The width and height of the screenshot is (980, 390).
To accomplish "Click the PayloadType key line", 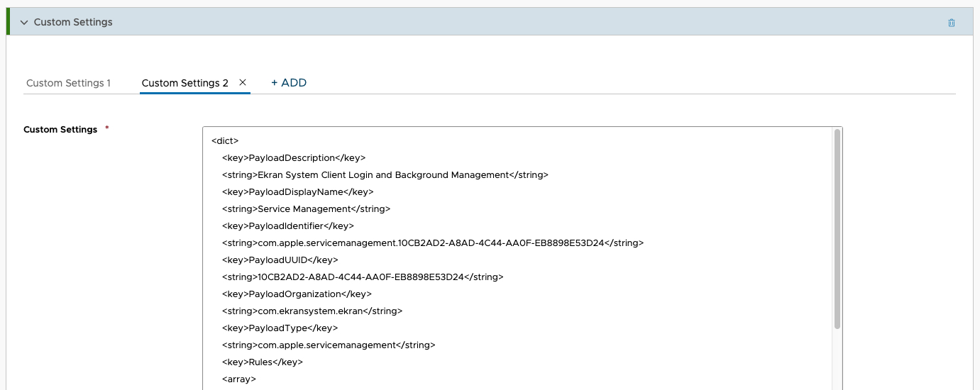I will [x=280, y=328].
